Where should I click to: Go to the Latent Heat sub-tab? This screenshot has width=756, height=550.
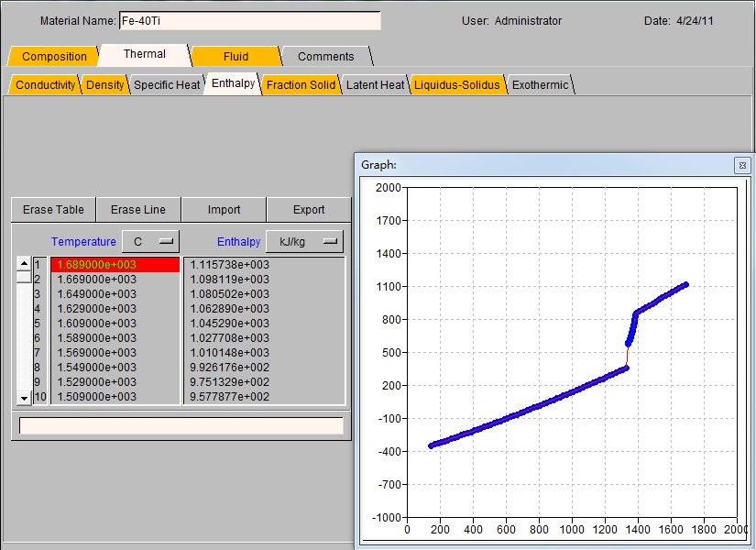[x=375, y=85]
